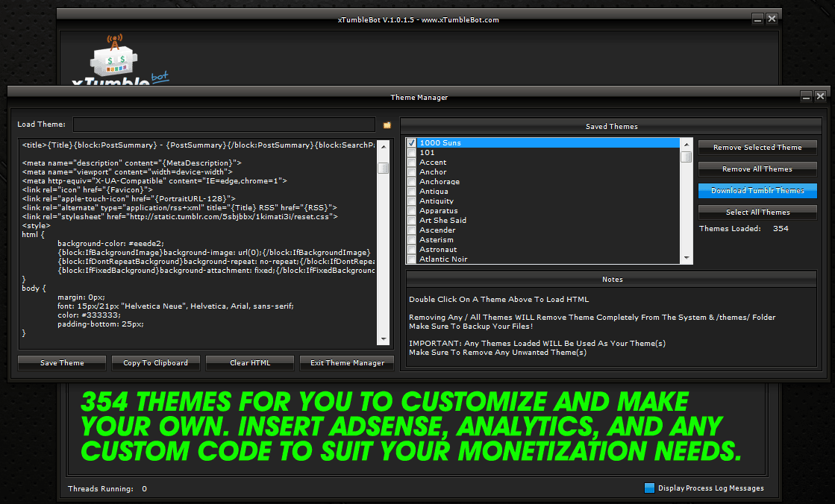Image resolution: width=835 pixels, height=504 pixels.
Task: Click up arrow of HTML editor scrollbar
Action: [x=383, y=145]
